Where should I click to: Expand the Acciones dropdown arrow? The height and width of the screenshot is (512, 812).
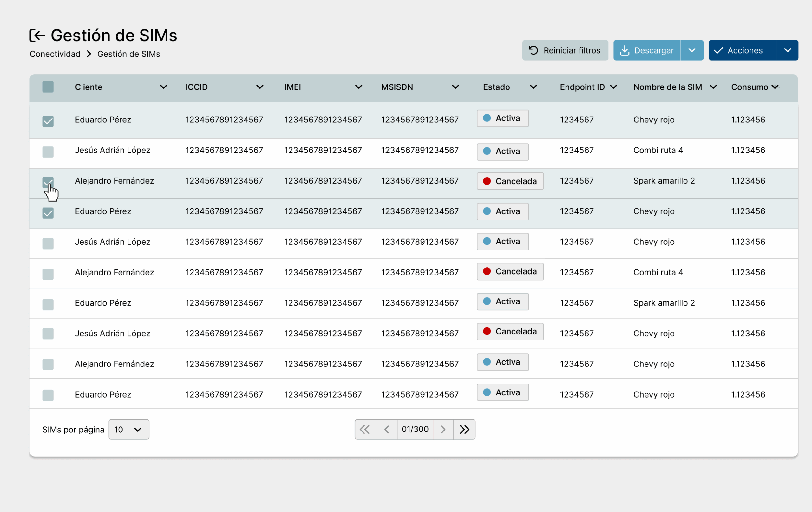[787, 50]
